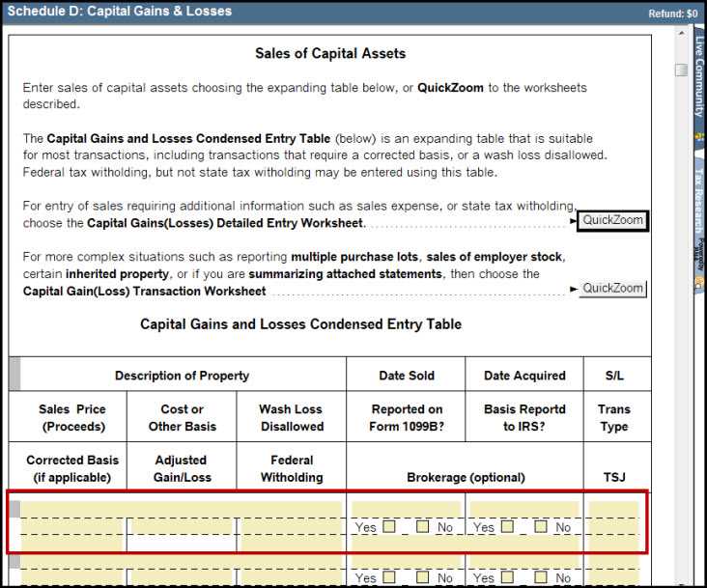Click first row Trans Type field

(x=614, y=526)
